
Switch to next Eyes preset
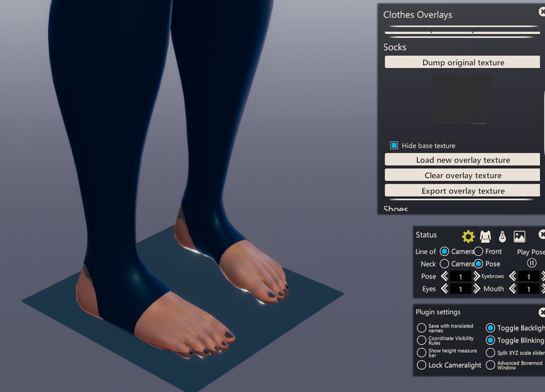coord(476,289)
